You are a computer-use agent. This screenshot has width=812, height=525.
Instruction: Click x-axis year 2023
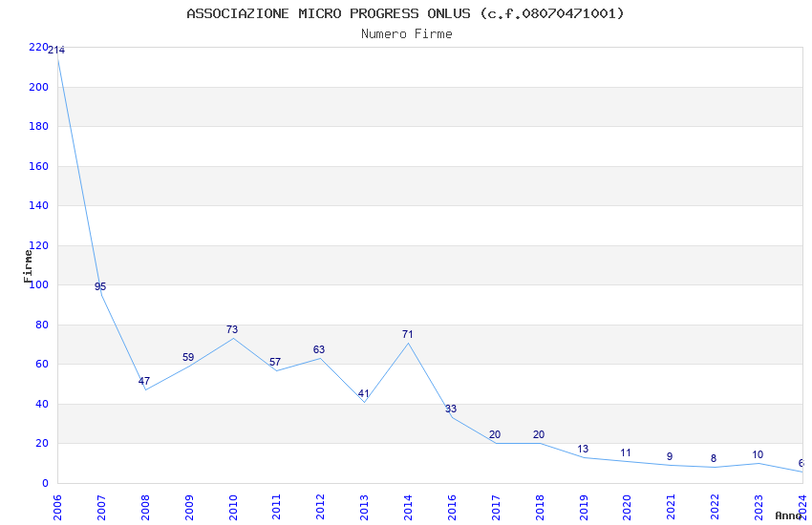pos(759,508)
